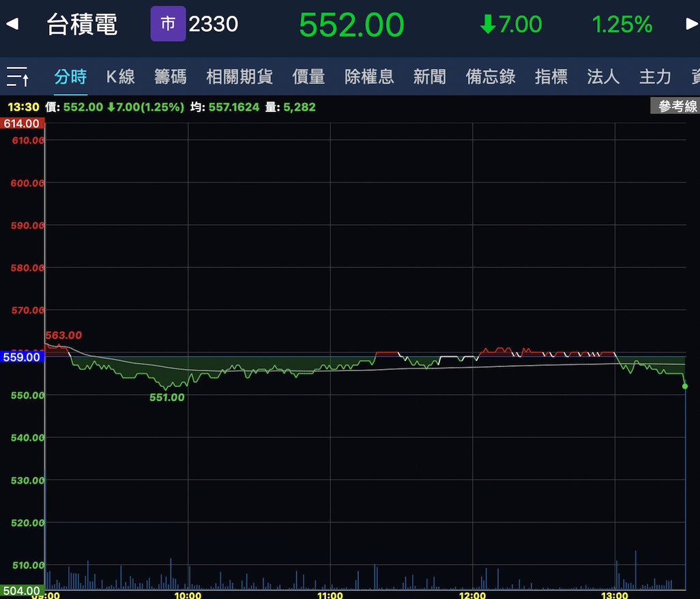
Task: Select the 分時 tab
Action: [70, 76]
